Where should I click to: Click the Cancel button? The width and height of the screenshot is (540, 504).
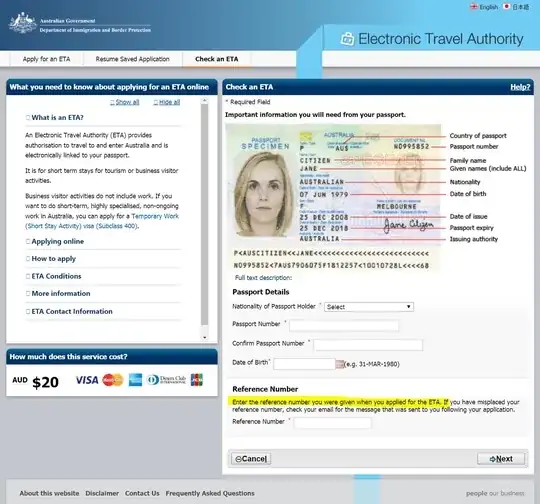[x=251, y=459]
